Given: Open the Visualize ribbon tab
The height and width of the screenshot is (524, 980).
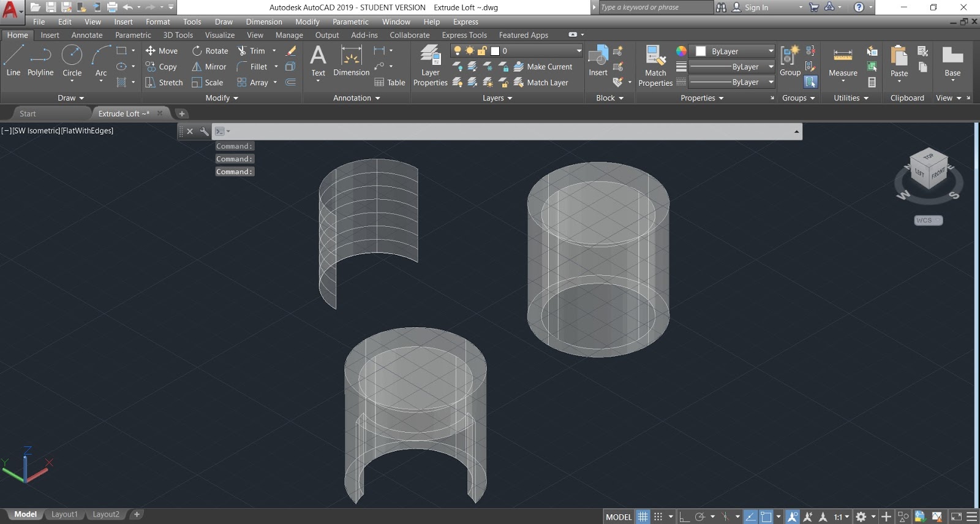Looking at the screenshot, I should click(219, 35).
